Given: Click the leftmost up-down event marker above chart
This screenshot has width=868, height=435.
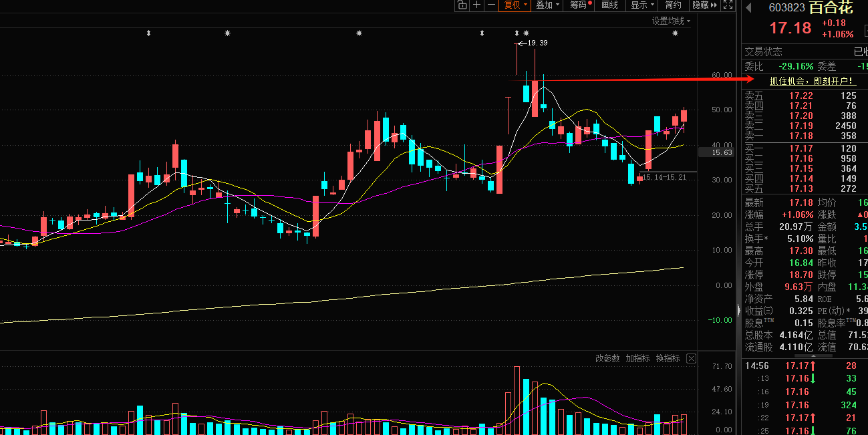Looking at the screenshot, I should click(x=149, y=33).
